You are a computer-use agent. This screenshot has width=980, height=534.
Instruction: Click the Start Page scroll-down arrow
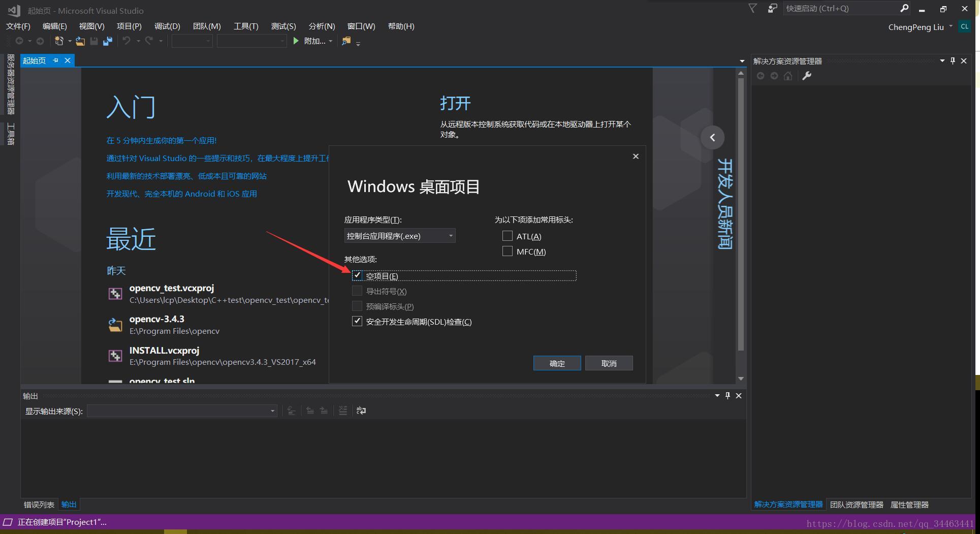[x=741, y=379]
